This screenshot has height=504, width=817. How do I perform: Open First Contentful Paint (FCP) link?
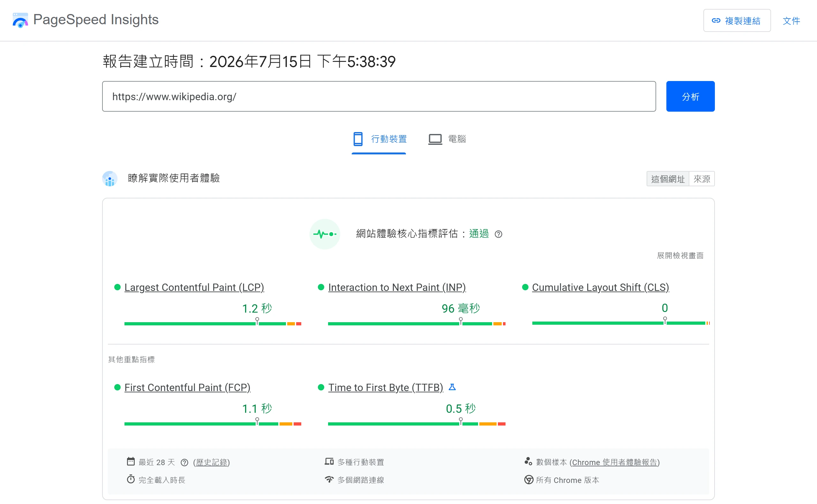click(187, 387)
